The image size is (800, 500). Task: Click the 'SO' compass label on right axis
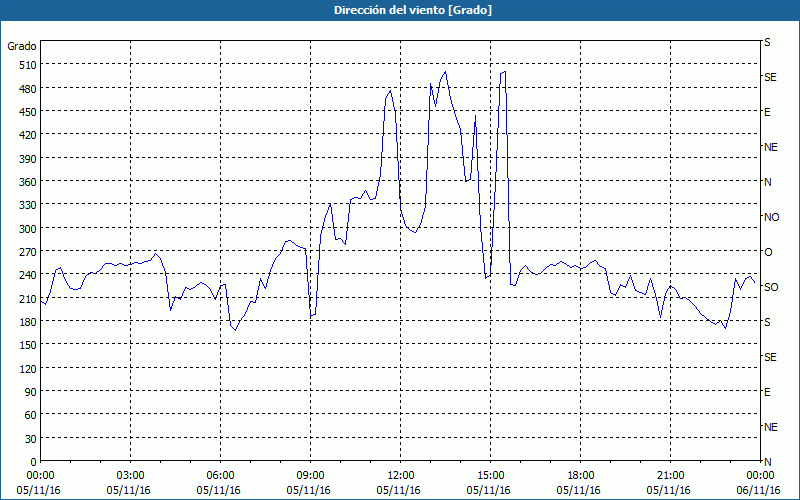771,287
